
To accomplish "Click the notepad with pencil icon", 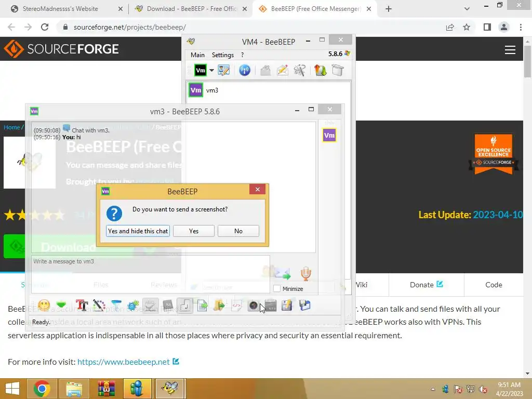I will 287,305.
